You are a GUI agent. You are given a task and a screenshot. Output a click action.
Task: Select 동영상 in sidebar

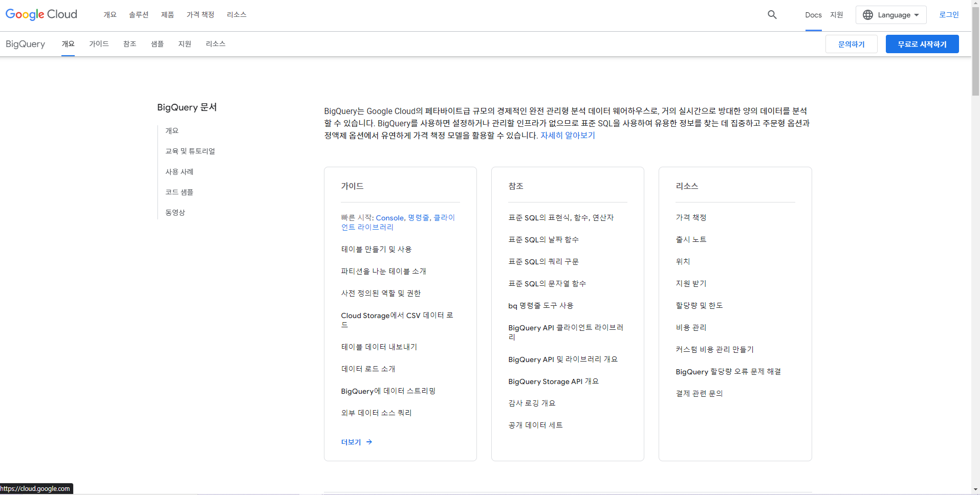point(175,213)
